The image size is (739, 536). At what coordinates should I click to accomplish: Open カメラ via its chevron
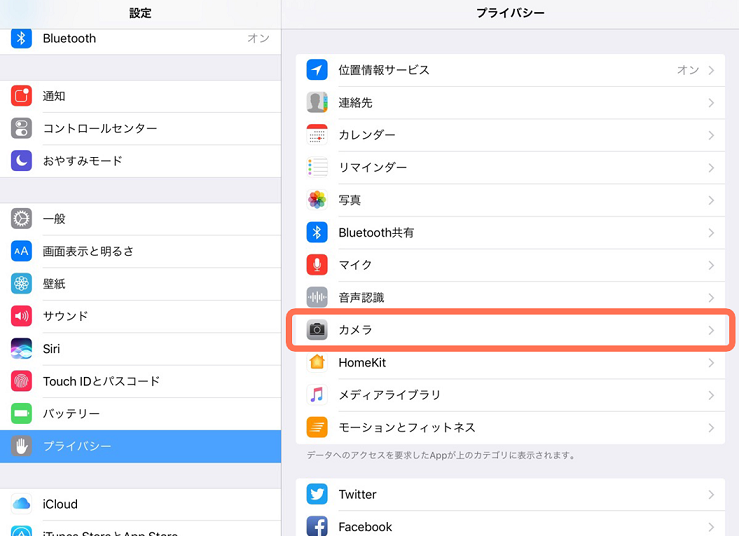pyautogui.click(x=711, y=330)
